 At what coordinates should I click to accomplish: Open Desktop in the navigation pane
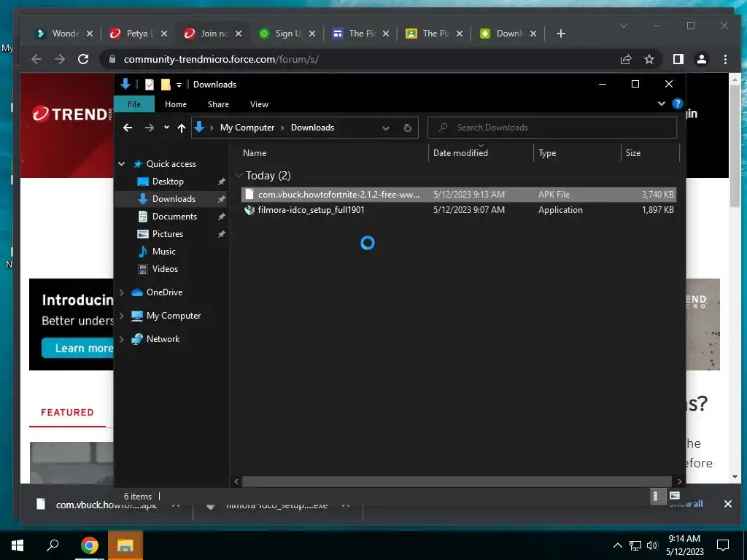tap(168, 182)
